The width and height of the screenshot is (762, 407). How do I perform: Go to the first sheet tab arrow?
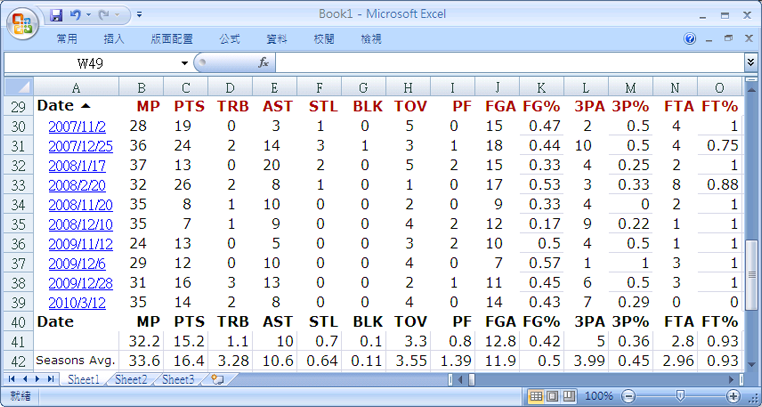[12, 379]
